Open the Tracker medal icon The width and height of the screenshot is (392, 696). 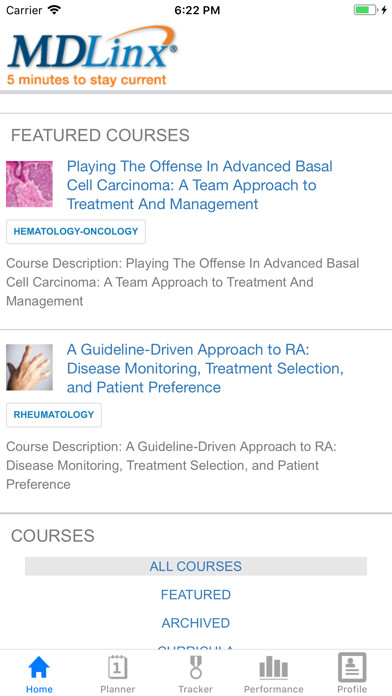pyautogui.click(x=195, y=667)
